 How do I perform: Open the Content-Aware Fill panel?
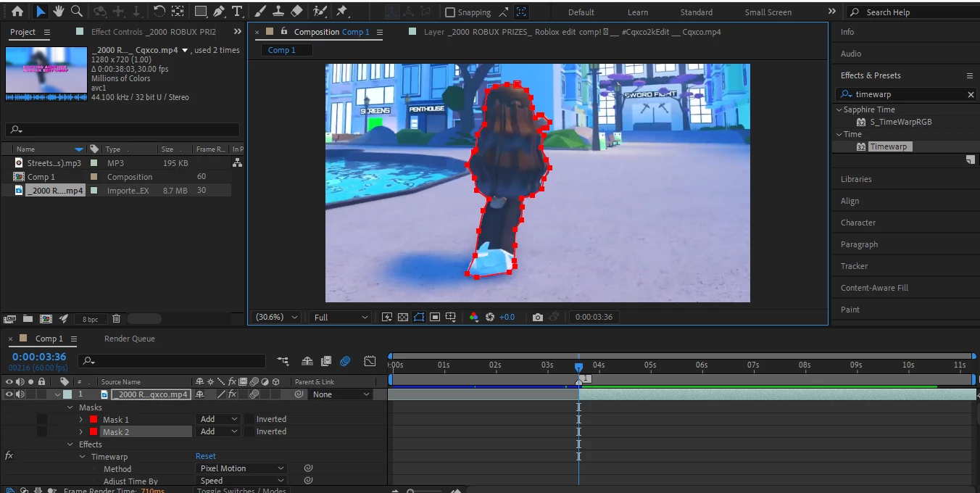[874, 288]
